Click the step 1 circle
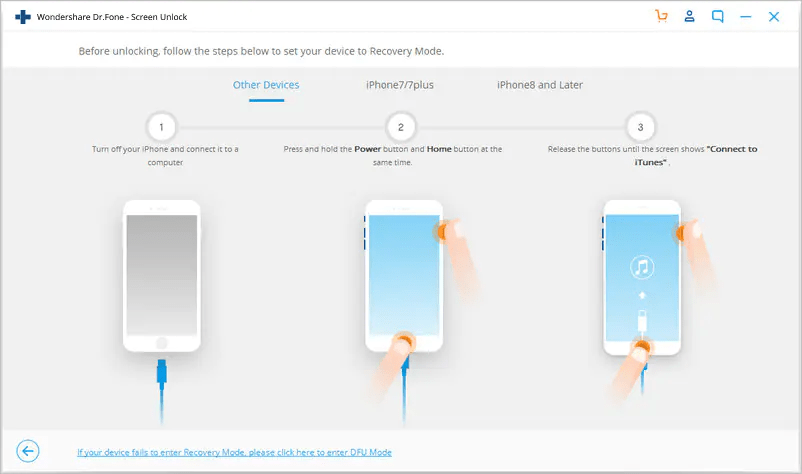Image resolution: width=802 pixels, height=474 pixels. tap(161, 127)
